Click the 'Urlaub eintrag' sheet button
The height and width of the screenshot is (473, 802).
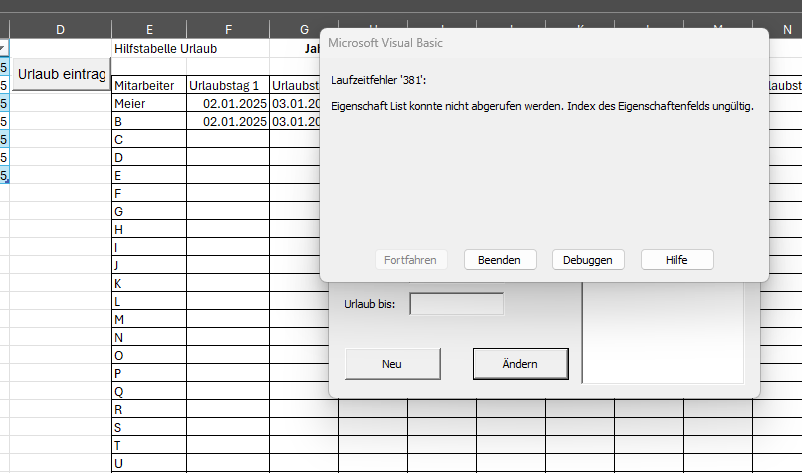click(60, 75)
